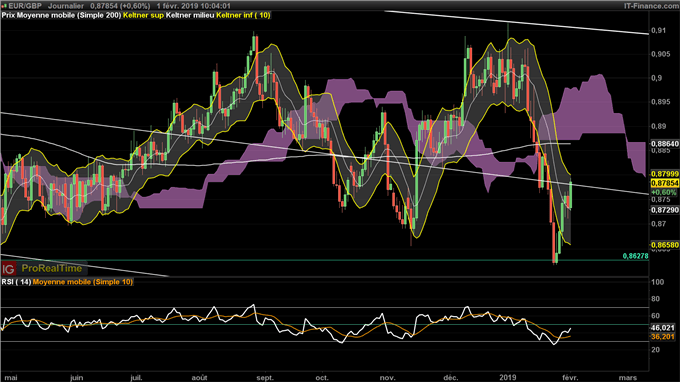The height and width of the screenshot is (382, 680).
Task: Click the EUR/GBP instrument title
Action: point(25,6)
